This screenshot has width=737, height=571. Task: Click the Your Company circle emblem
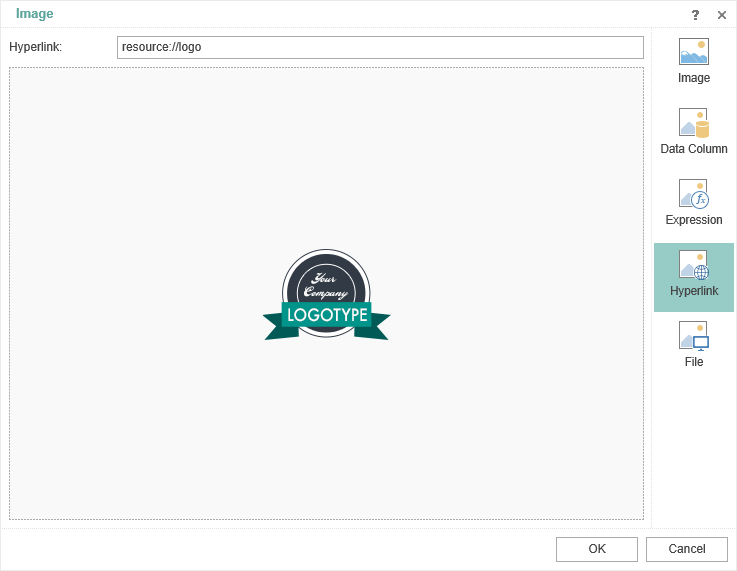tap(326, 279)
